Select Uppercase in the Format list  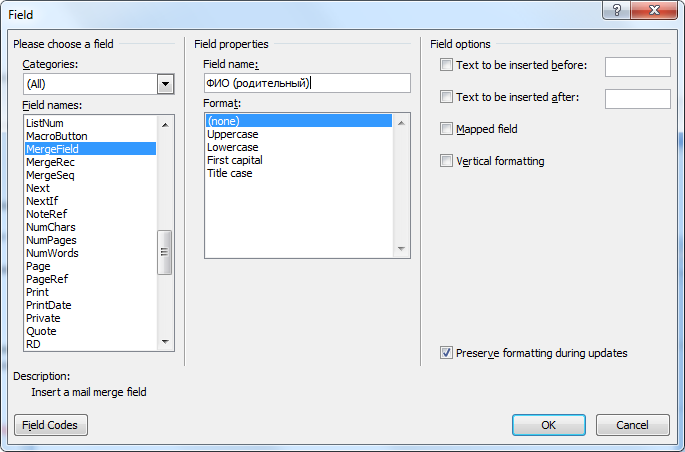[x=232, y=134]
